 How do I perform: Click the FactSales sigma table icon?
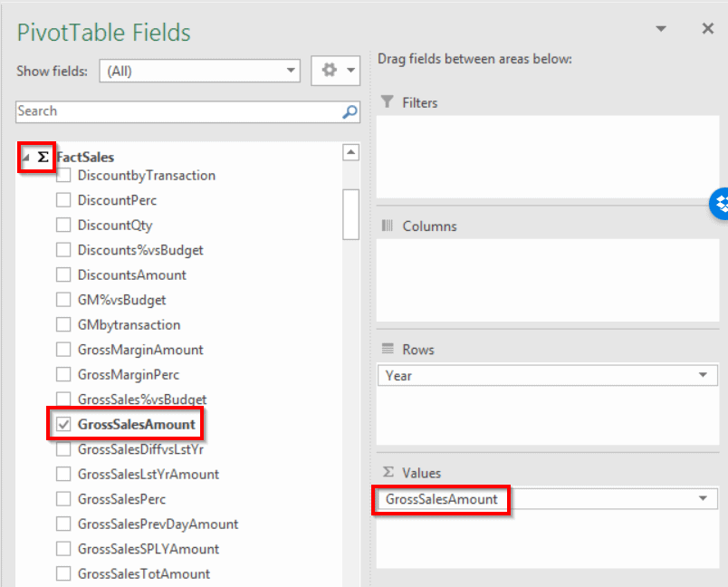(43, 157)
